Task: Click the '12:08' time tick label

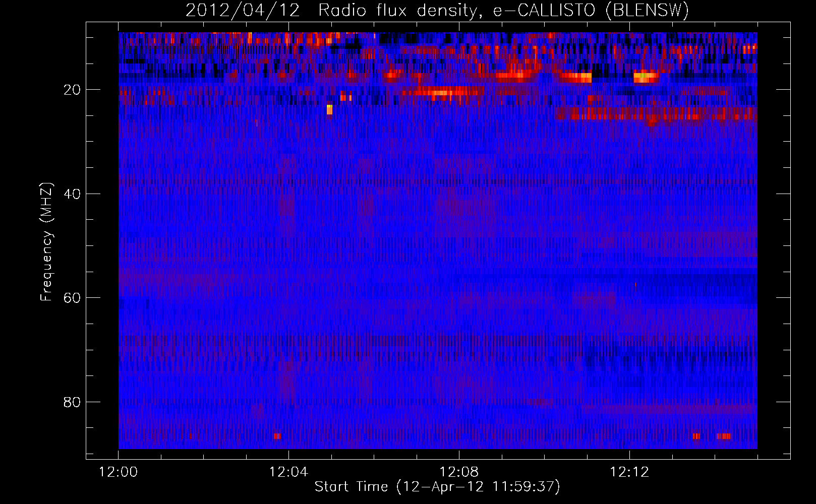Action: (459, 472)
